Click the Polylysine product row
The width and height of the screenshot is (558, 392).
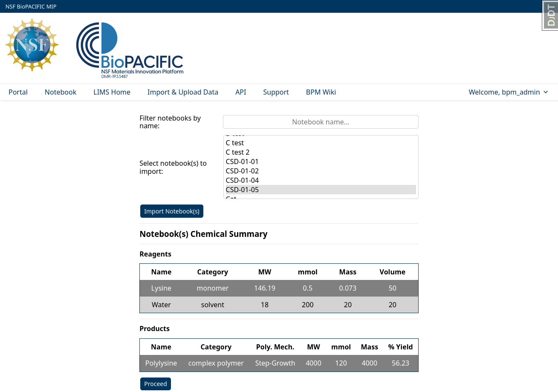[279, 363]
